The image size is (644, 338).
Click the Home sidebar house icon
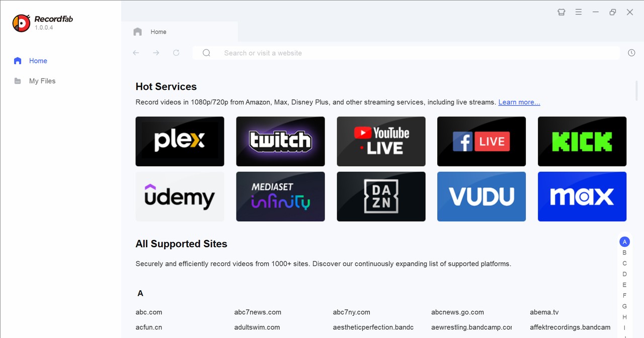click(18, 60)
